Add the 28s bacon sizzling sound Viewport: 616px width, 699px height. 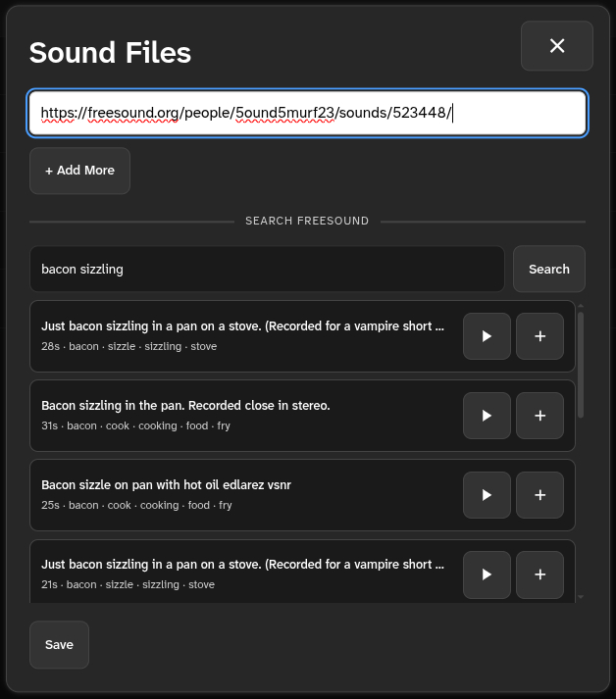[x=539, y=336]
